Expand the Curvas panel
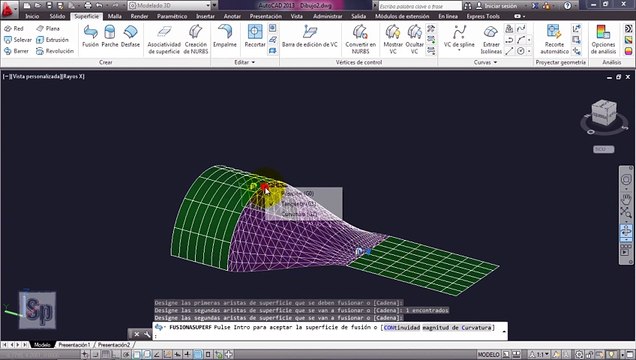 click(x=485, y=62)
